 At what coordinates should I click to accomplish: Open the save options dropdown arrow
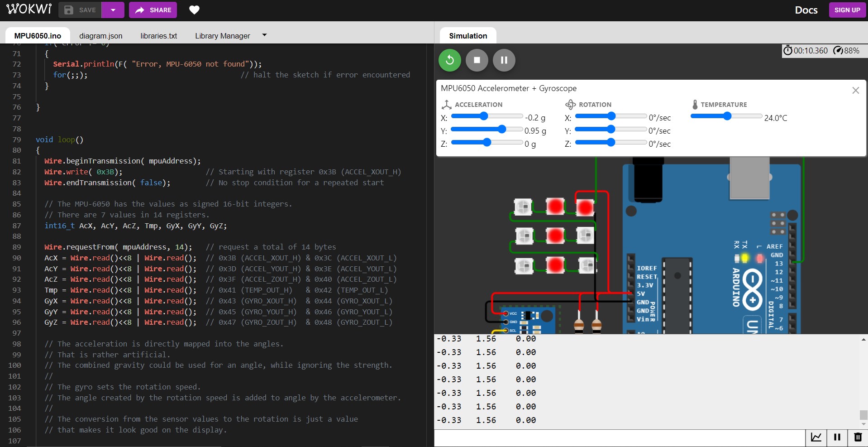pos(113,10)
